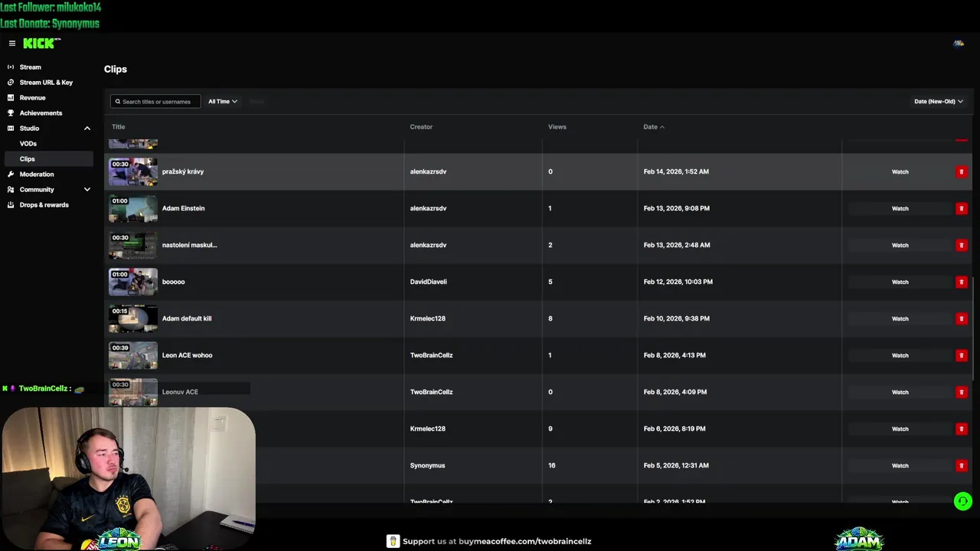Image resolution: width=980 pixels, height=551 pixels.
Task: Delete the Adam default kill clip
Action: point(961,318)
